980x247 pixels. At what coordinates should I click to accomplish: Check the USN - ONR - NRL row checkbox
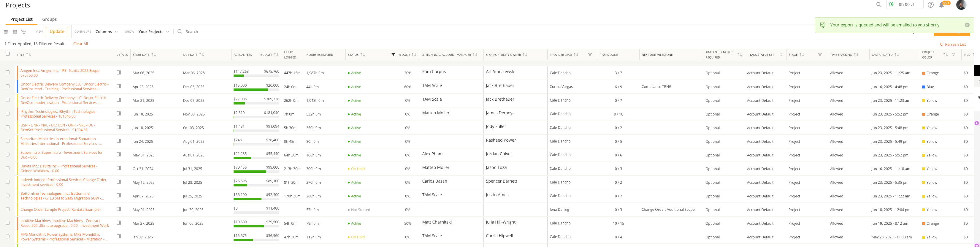click(x=8, y=127)
